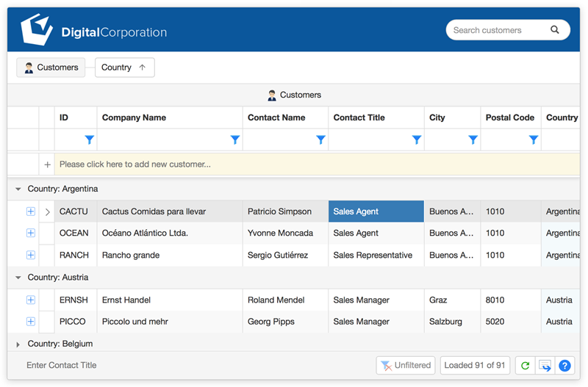Click the Customers breadcrumb button
This screenshot has height=387, width=588.
(51, 68)
